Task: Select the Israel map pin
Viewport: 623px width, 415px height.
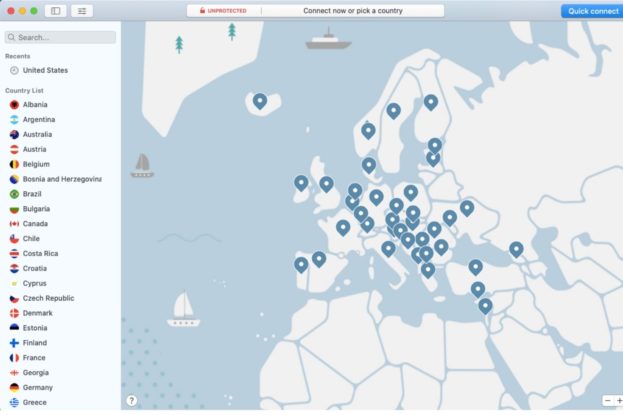Action: tap(485, 306)
